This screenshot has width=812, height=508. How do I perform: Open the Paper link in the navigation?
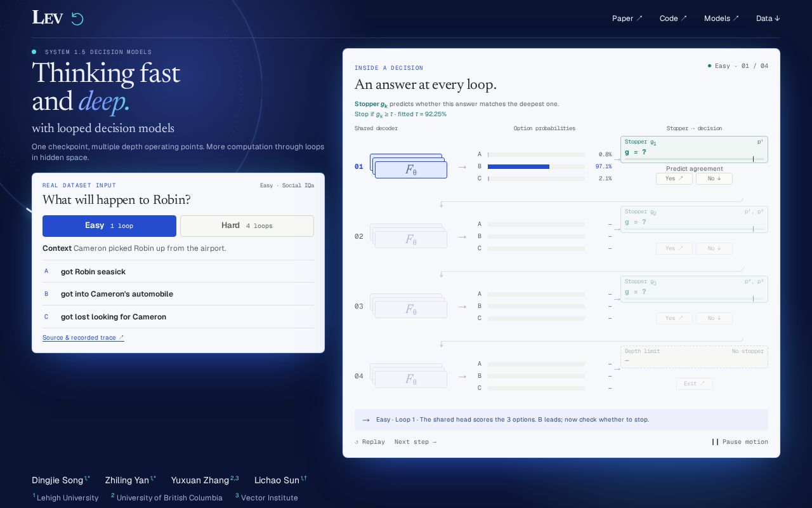click(x=627, y=18)
